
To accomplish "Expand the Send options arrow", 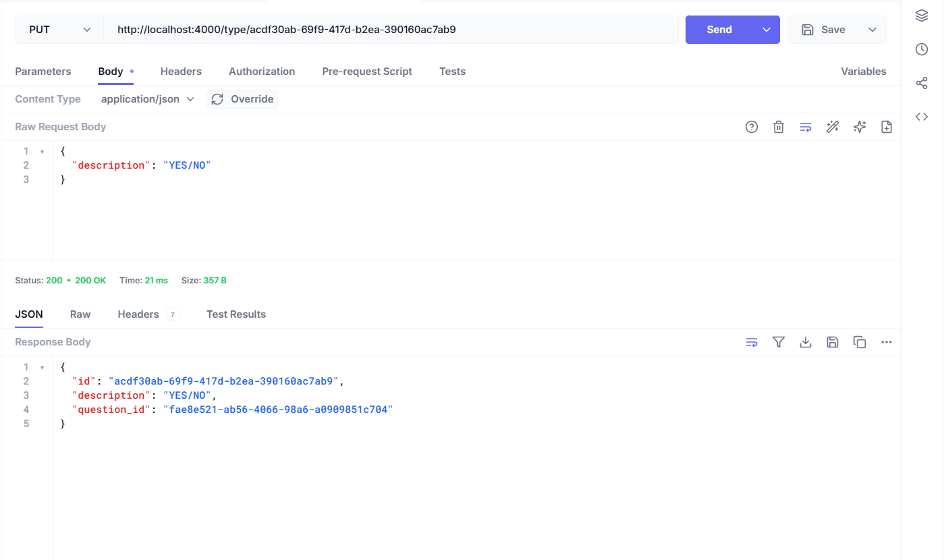I will point(766,30).
